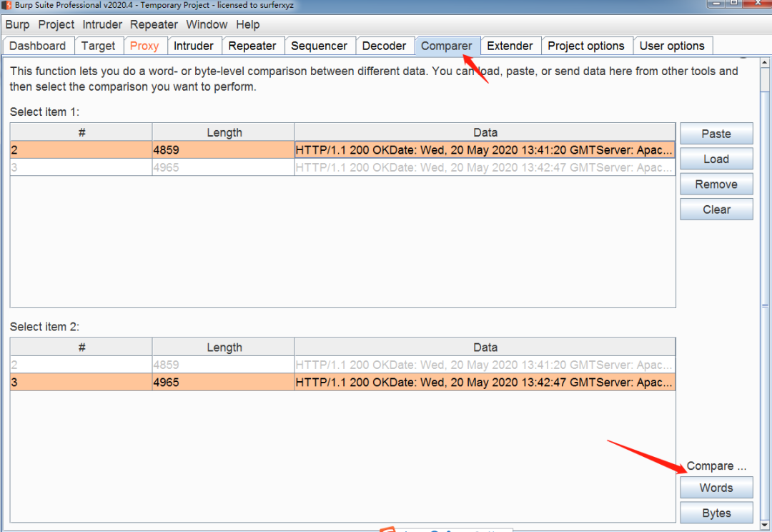
Task: Select grayed row 2 in item 2 table
Action: [x=342, y=365]
